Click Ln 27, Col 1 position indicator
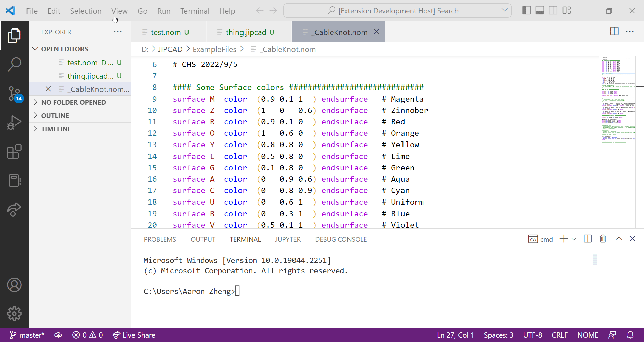This screenshot has width=644, height=342. pyautogui.click(x=455, y=335)
